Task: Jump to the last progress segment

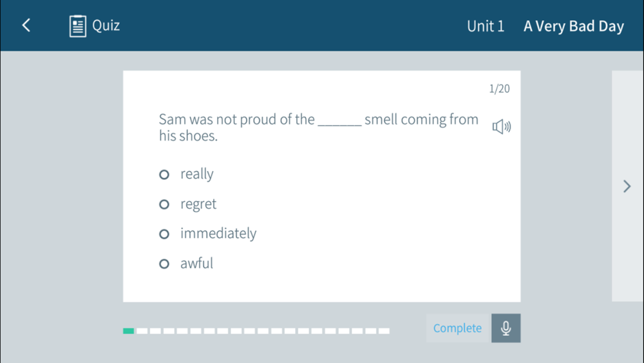Action: (384, 331)
